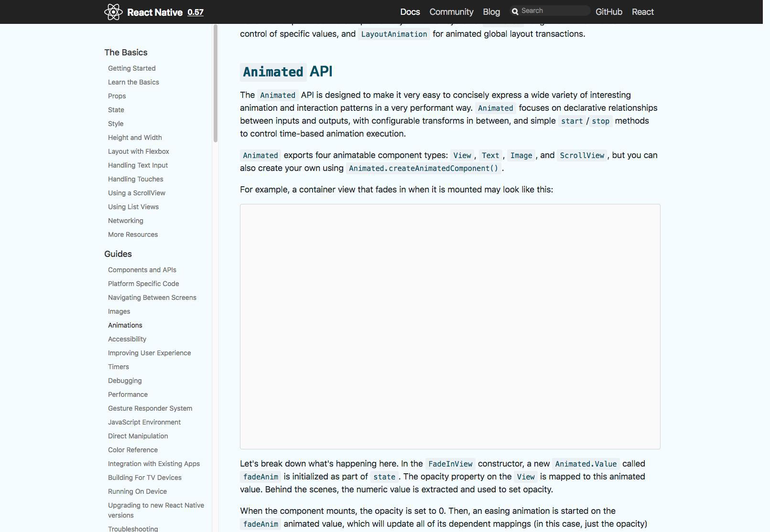Image resolution: width=770 pixels, height=532 pixels.
Task: Open Handling Text Input page
Action: pyautogui.click(x=138, y=165)
